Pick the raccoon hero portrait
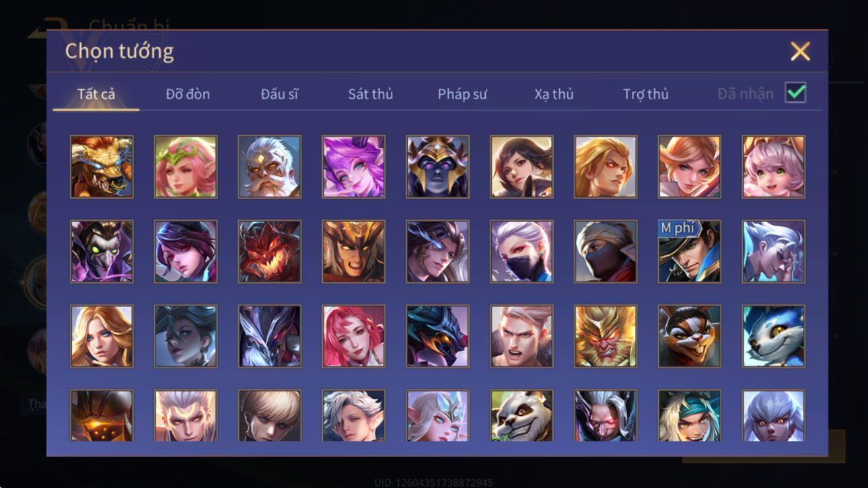Viewport: 868px width, 488px height. (x=689, y=336)
